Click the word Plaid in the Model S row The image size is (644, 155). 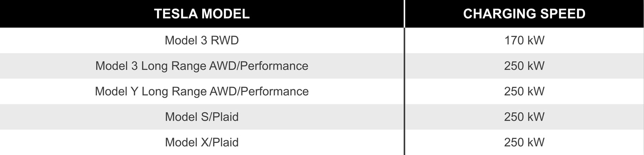click(x=225, y=117)
